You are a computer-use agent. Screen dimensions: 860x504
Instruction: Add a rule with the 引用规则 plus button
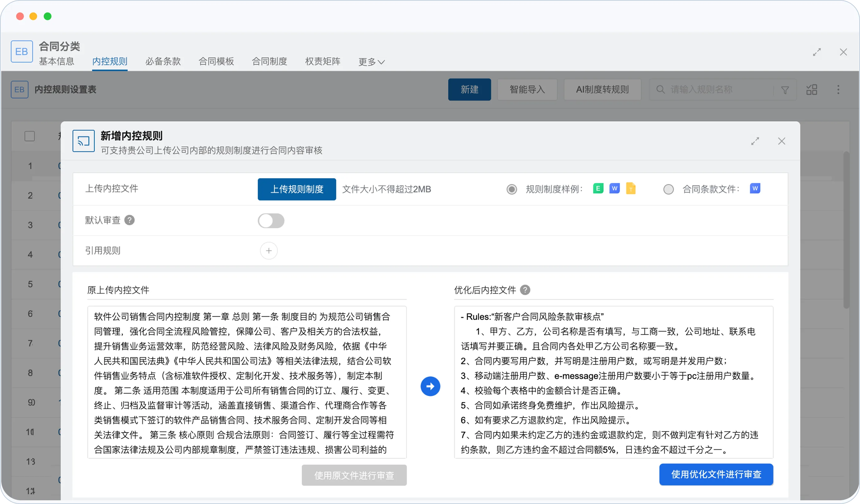pyautogui.click(x=269, y=251)
